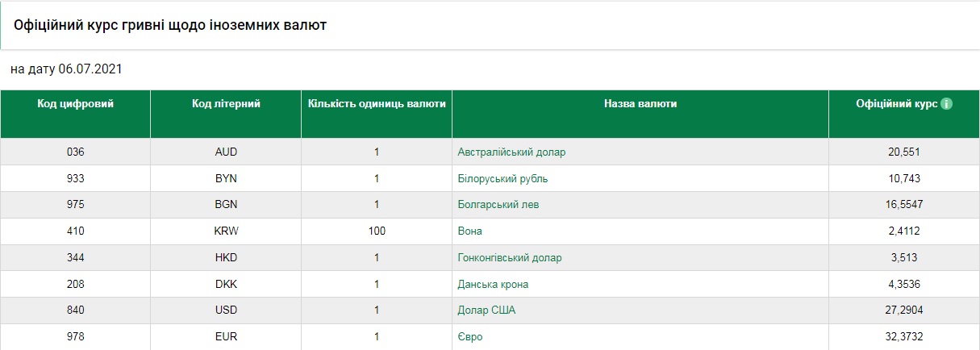980x350 pixels.
Task: Open the Євро currency link
Action: pos(469,337)
